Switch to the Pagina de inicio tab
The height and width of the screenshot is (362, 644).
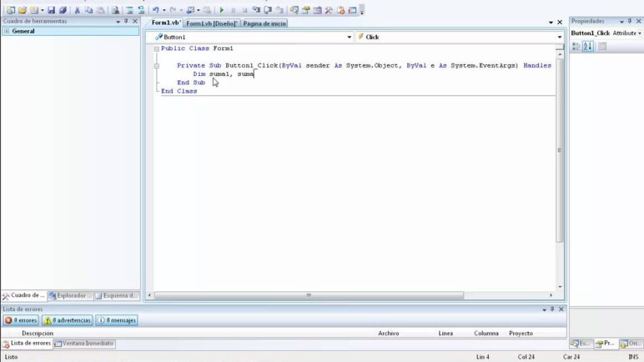point(264,23)
